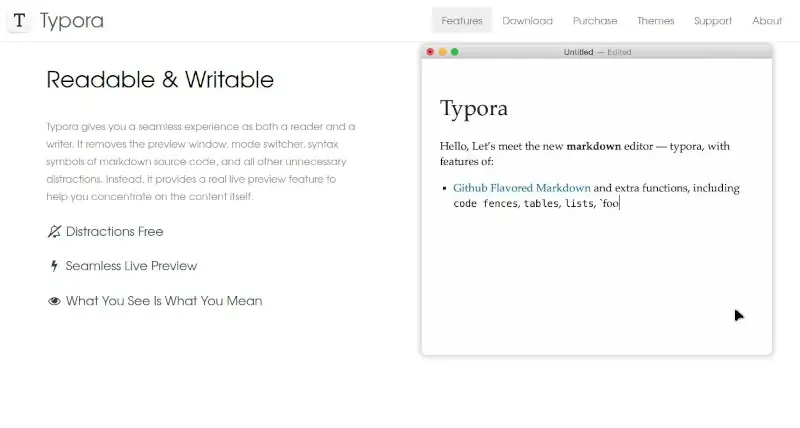Select the Distractions Free feature text
The height and width of the screenshot is (428, 800).
click(114, 232)
